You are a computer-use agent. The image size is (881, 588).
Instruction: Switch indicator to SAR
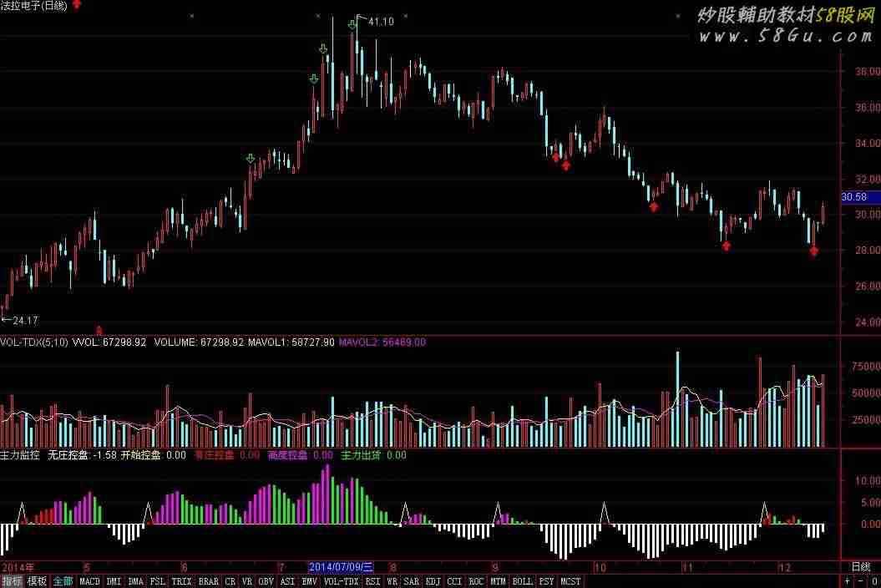coord(412,581)
